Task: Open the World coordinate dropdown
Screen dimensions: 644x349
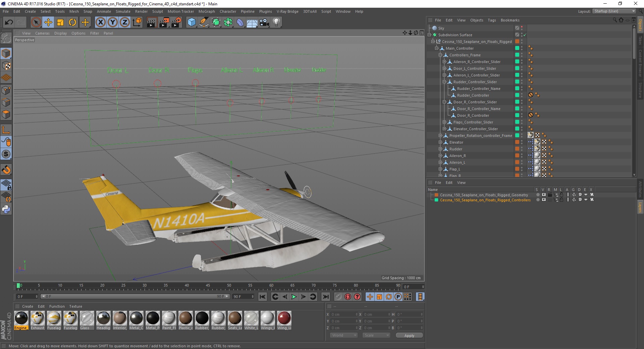Action: click(344, 335)
